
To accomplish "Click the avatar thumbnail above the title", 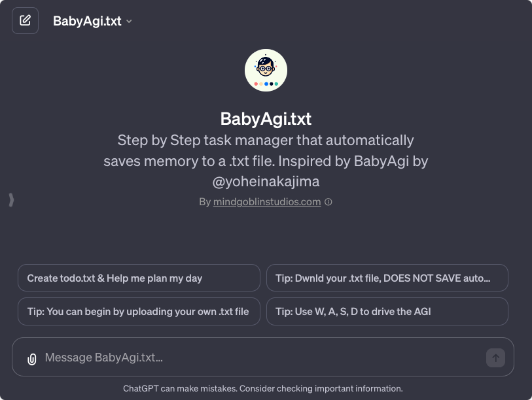I will 266,69.
